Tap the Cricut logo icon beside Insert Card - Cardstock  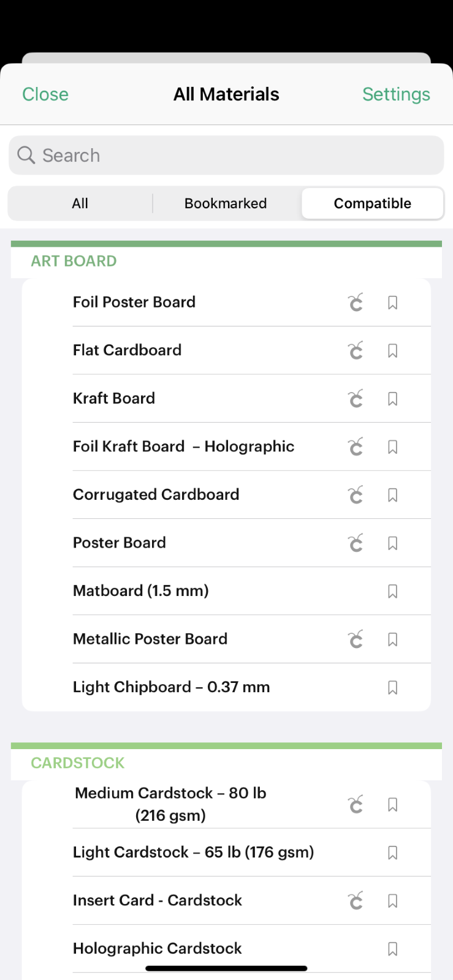coord(356,901)
